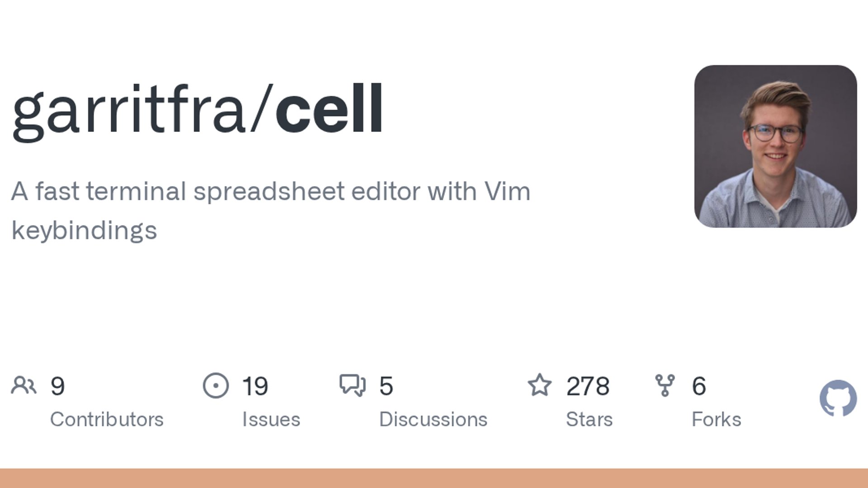868x488 pixels.
Task: Click the Stars star icon
Action: pyautogui.click(x=539, y=385)
